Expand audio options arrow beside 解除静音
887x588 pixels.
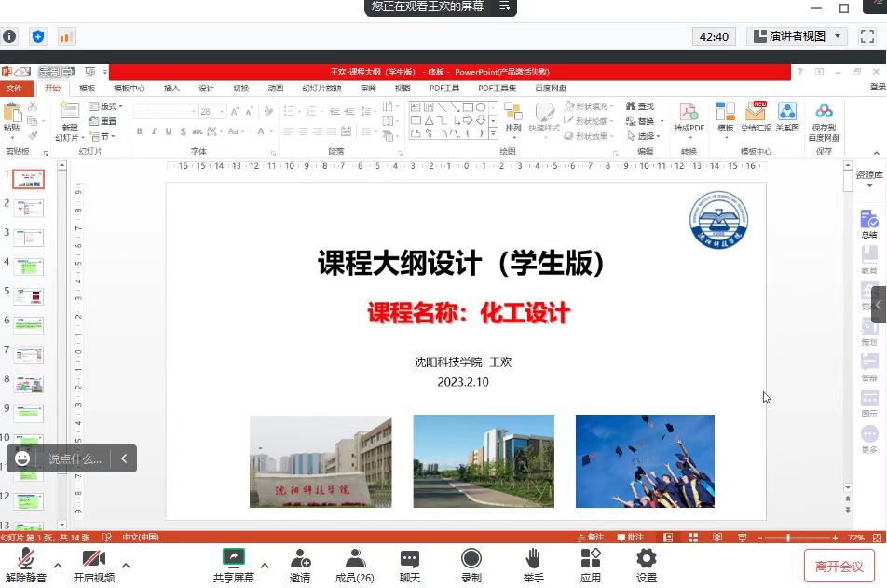point(58,566)
